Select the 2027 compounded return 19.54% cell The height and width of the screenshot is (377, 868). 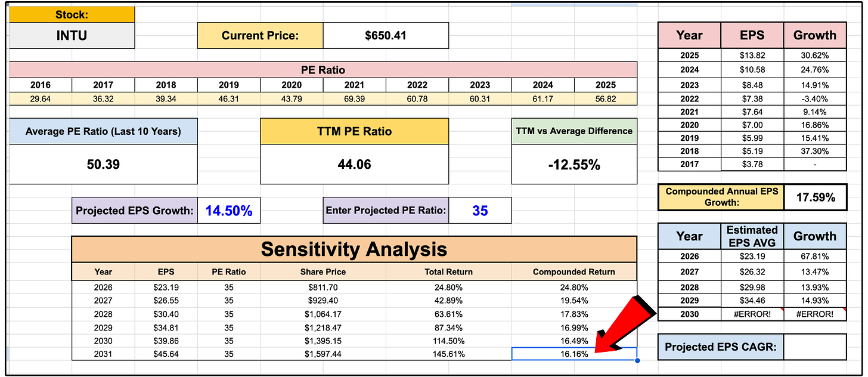pyautogui.click(x=574, y=300)
